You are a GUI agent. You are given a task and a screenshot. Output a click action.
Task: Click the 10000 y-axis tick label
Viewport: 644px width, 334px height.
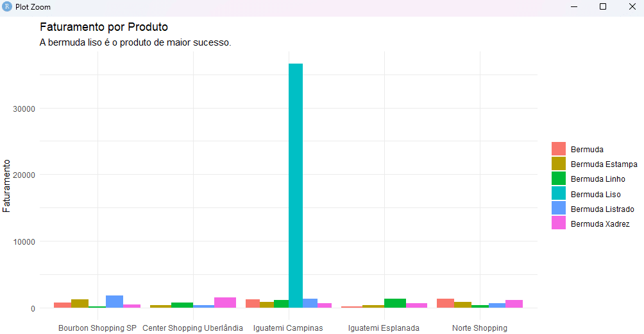24,242
